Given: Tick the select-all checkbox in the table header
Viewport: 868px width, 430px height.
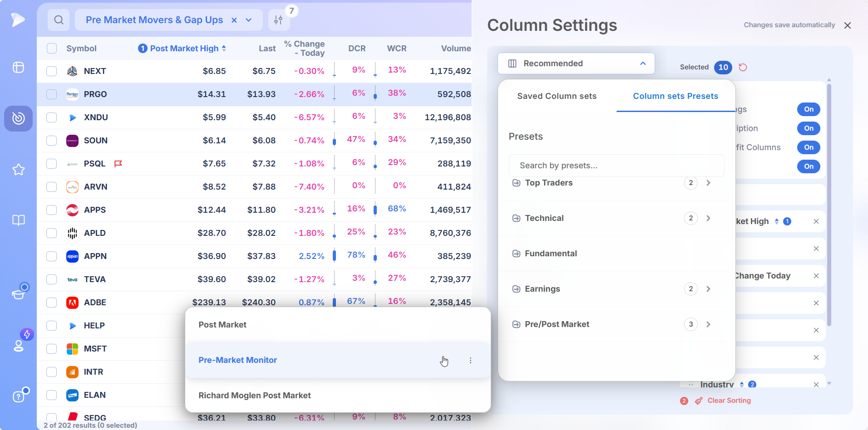Looking at the screenshot, I should click(x=52, y=49).
